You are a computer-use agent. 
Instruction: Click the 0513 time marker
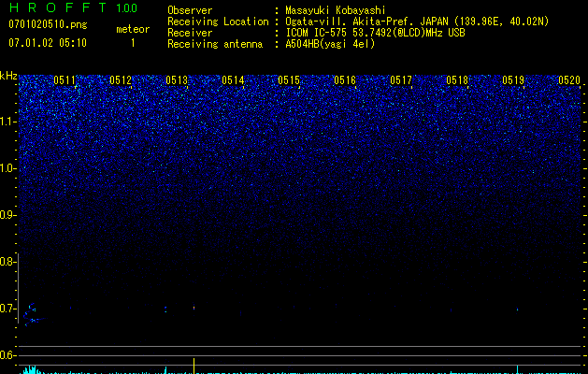click(x=177, y=80)
